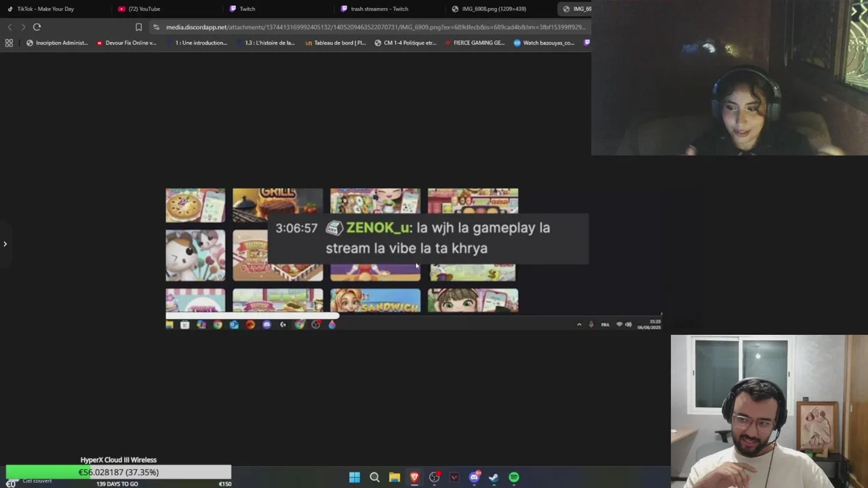This screenshot has height=488, width=868.
Task: Click the pizza game thumbnail
Action: (195, 205)
